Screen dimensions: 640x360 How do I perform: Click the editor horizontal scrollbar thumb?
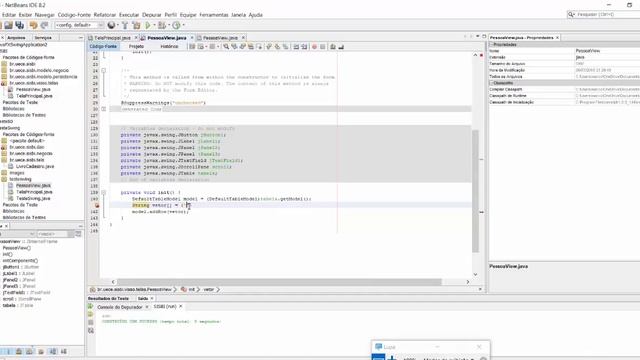(279, 282)
